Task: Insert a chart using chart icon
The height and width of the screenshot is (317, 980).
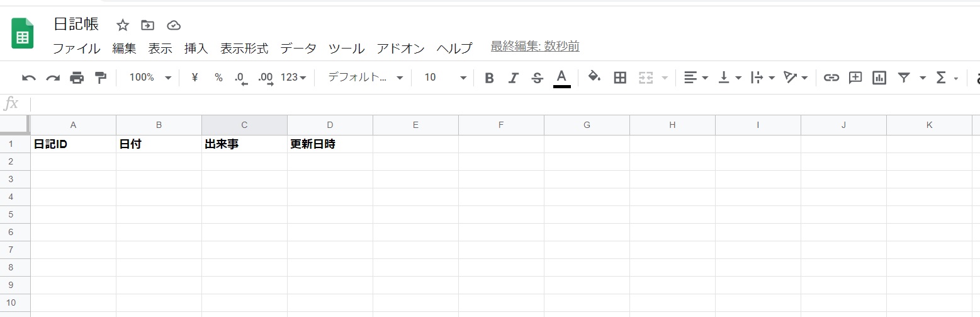Action: (x=879, y=78)
